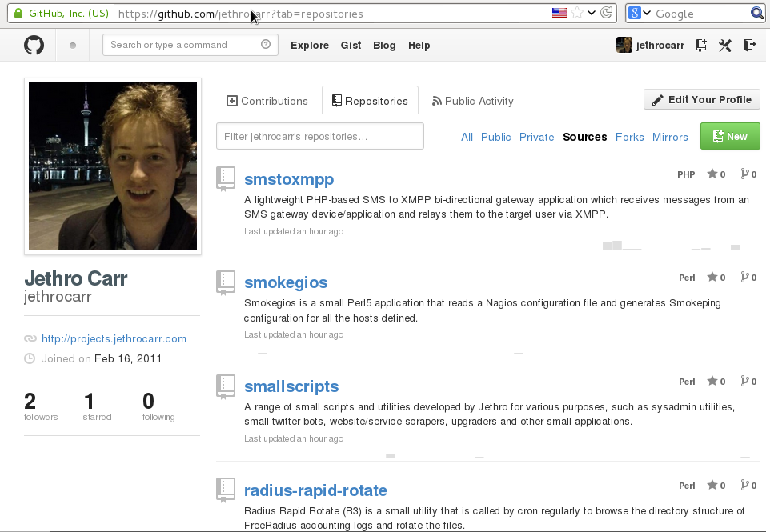The width and height of the screenshot is (770, 532).
Task: Click the sign out icon
Action: (x=749, y=45)
